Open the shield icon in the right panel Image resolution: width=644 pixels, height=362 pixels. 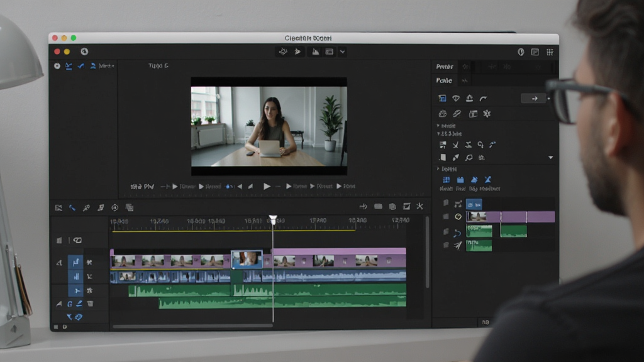(x=456, y=98)
